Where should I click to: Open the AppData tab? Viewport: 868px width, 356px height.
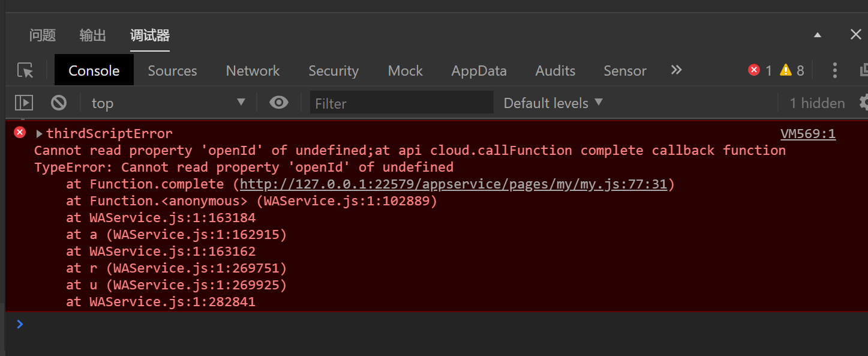tap(479, 71)
